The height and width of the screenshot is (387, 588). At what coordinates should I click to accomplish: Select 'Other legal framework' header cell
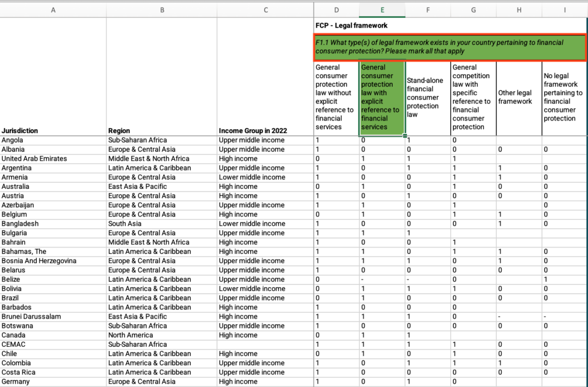tap(519, 98)
